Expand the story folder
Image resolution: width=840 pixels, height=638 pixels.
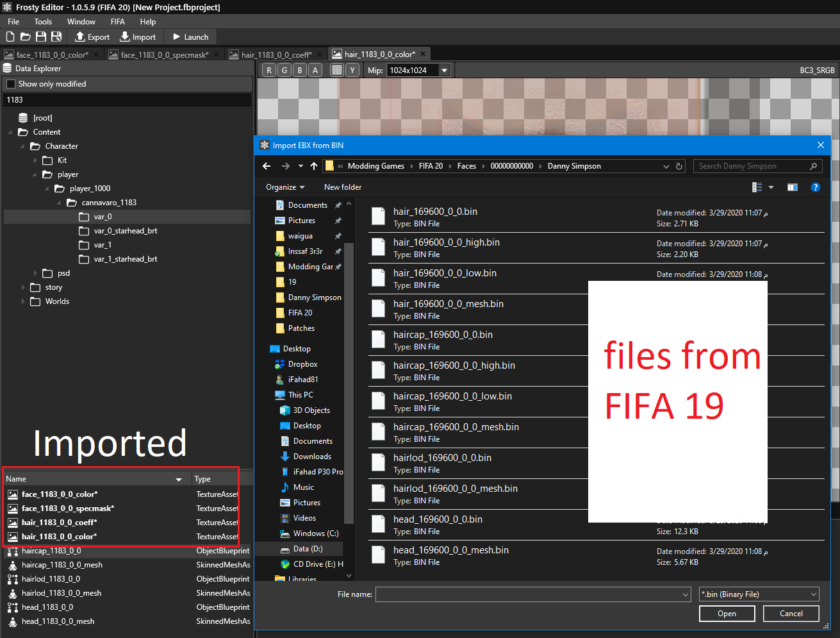23,287
